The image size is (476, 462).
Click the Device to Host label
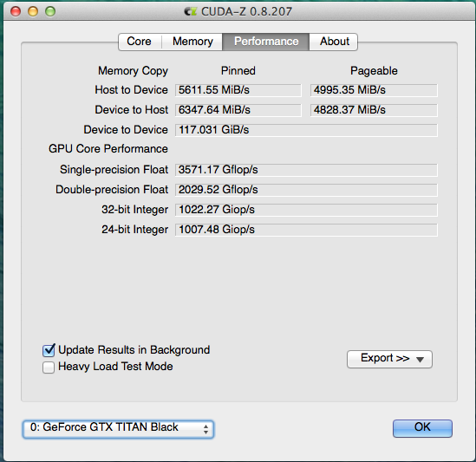tap(132, 109)
